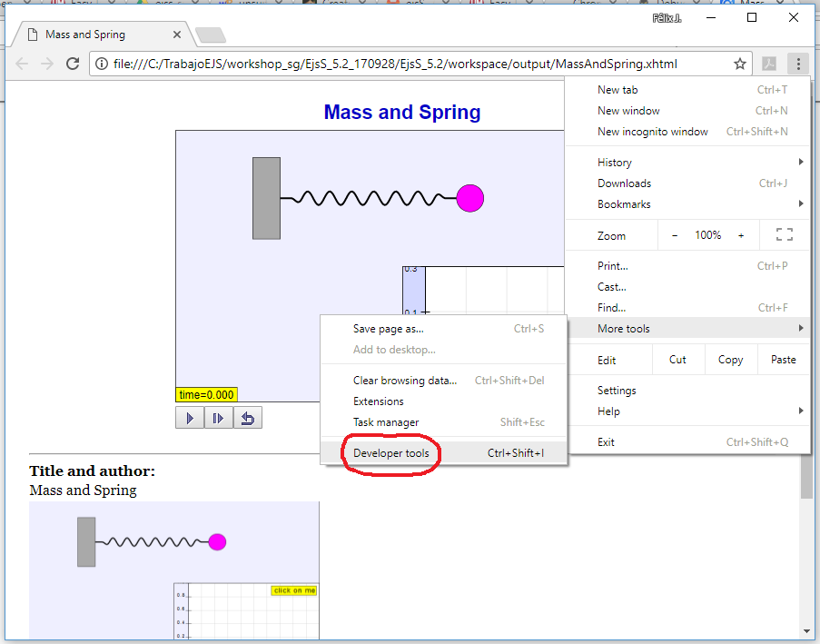Minimize the Chrome window
The width and height of the screenshot is (820, 644).
pos(711,18)
